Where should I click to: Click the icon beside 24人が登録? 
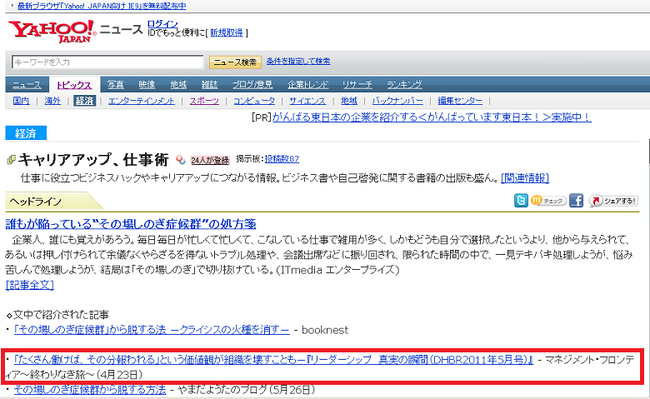click(x=180, y=160)
